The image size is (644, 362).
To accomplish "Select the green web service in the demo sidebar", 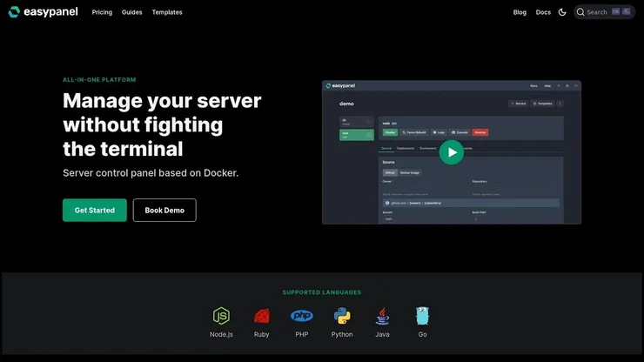I will click(x=357, y=135).
